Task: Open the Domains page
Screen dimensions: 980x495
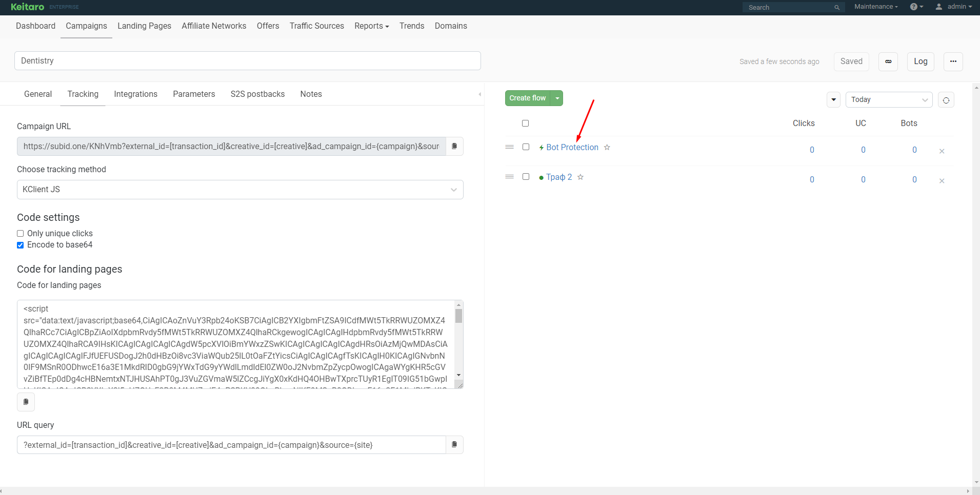Action: [451, 26]
